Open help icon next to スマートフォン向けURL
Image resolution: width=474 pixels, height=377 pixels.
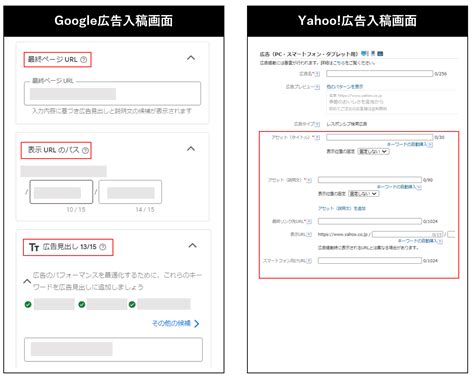click(309, 261)
